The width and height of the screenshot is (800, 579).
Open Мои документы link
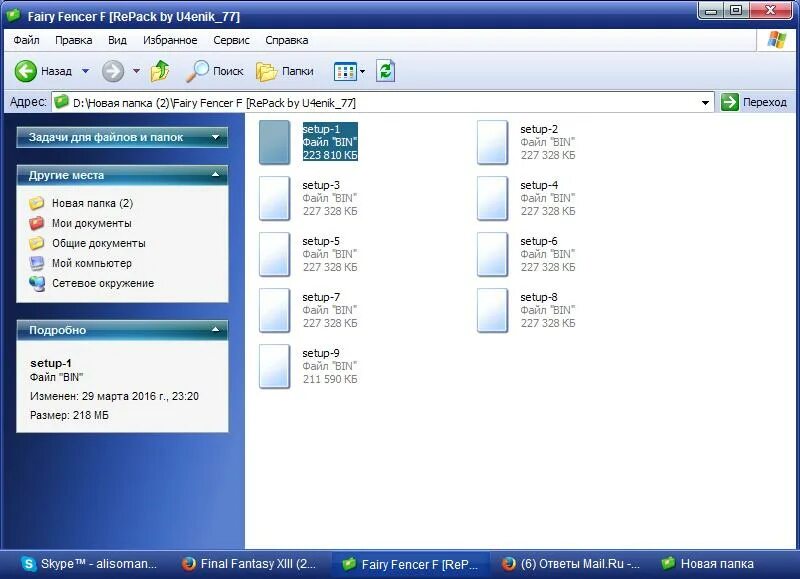(x=92, y=223)
